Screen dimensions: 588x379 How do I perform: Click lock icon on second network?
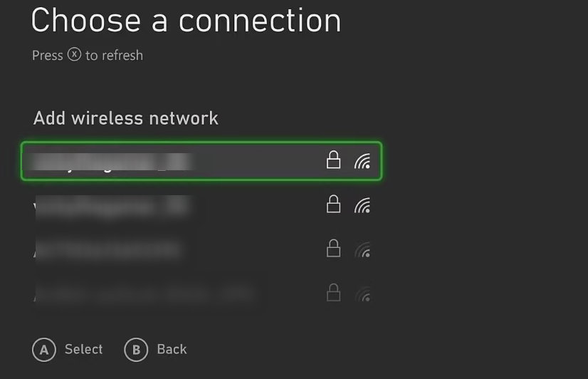333,204
